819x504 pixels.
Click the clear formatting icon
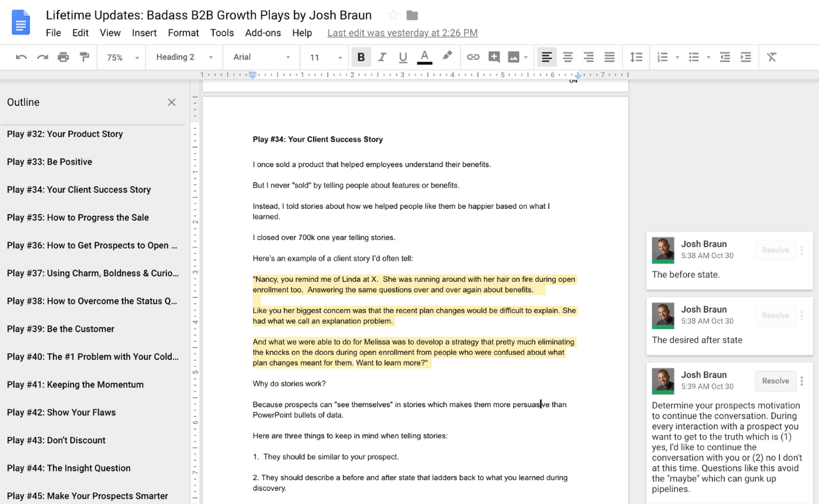coord(771,57)
